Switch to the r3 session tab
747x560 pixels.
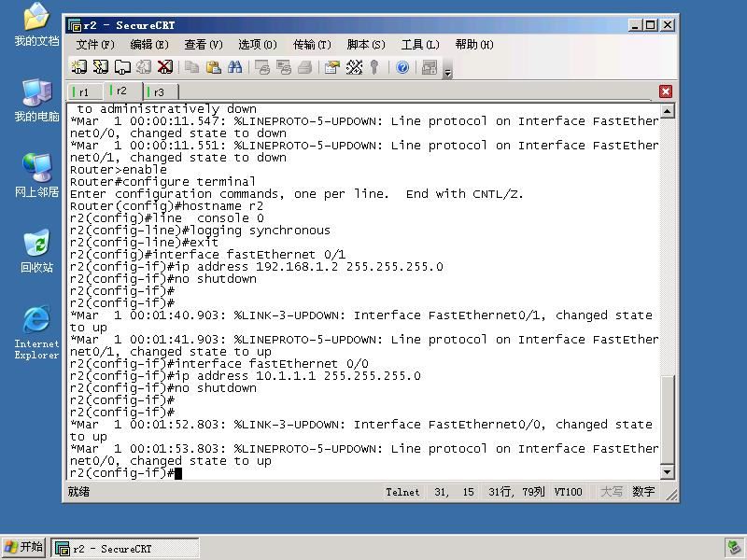click(x=160, y=92)
